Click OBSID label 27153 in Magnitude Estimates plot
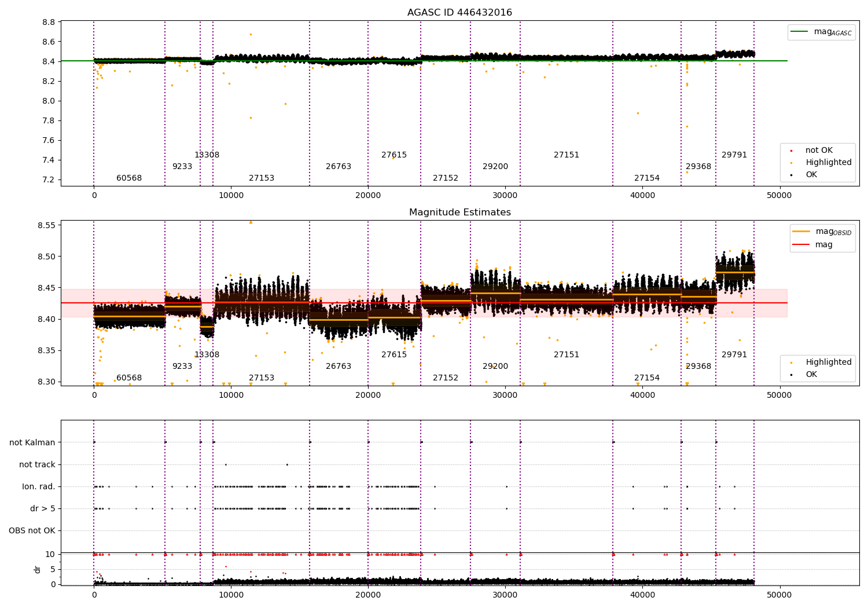This screenshot has height=608, width=868. tap(262, 378)
